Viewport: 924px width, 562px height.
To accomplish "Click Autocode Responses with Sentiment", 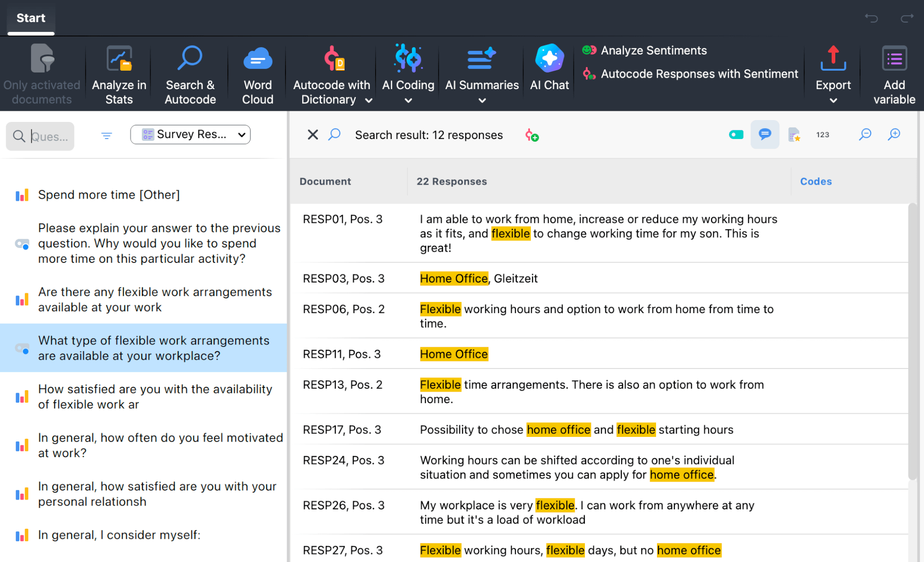I will click(699, 74).
